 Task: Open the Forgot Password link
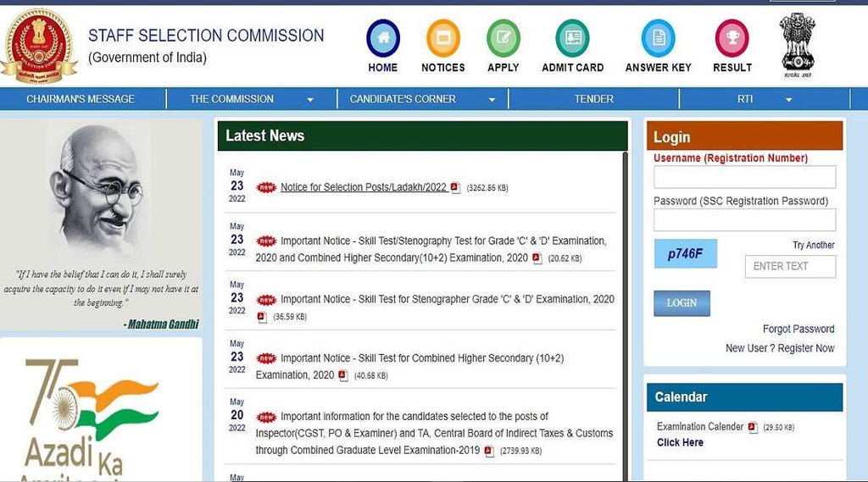[798, 329]
